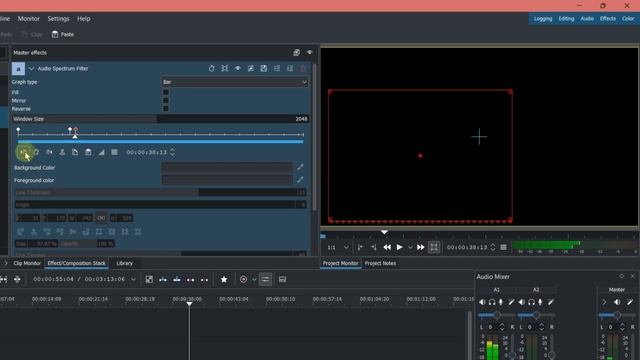Click the Foreground color swatch
The image size is (640, 360).
pos(227,180)
